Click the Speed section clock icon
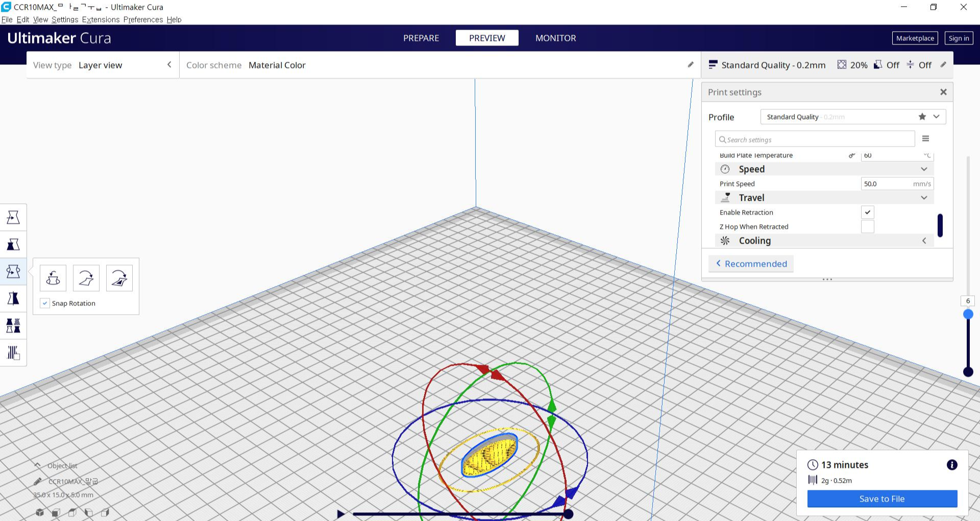This screenshot has width=980, height=521. click(x=725, y=169)
